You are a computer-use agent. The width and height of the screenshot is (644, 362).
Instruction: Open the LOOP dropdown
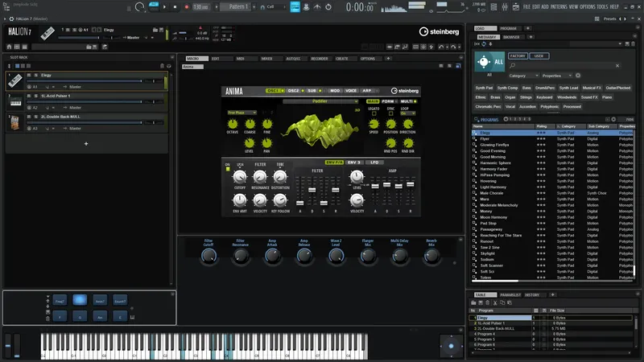point(408,113)
